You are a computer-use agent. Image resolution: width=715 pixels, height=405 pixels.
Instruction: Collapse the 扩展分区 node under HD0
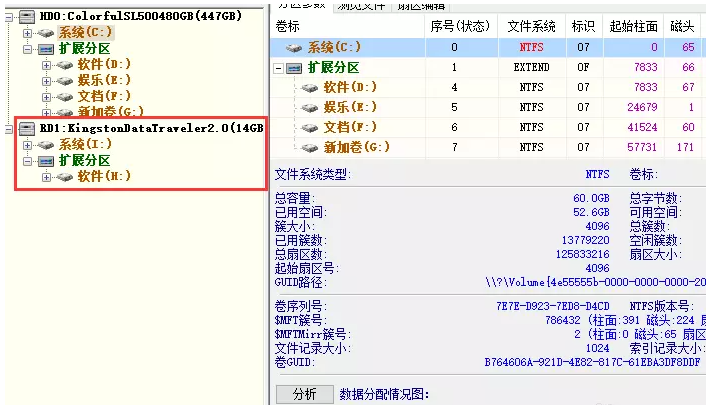pos(27,49)
